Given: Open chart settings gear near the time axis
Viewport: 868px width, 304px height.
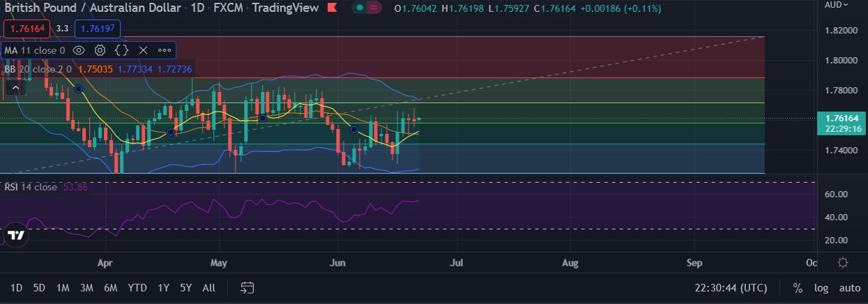Looking at the screenshot, I should pos(843,262).
